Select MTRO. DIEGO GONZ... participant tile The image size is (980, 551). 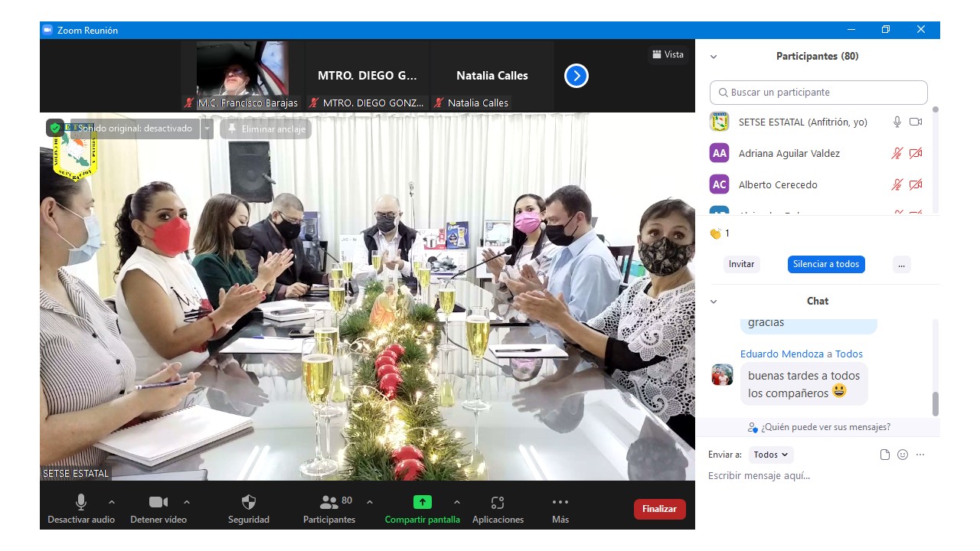367,75
